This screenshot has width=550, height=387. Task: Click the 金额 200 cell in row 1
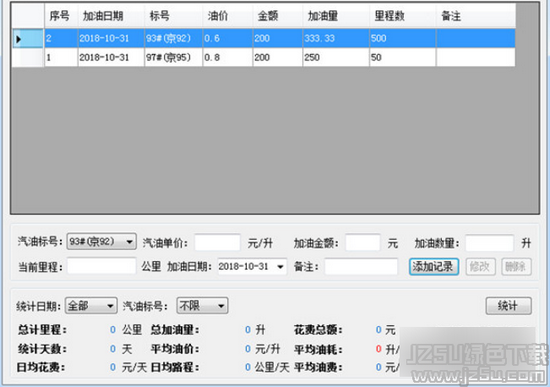[278, 57]
